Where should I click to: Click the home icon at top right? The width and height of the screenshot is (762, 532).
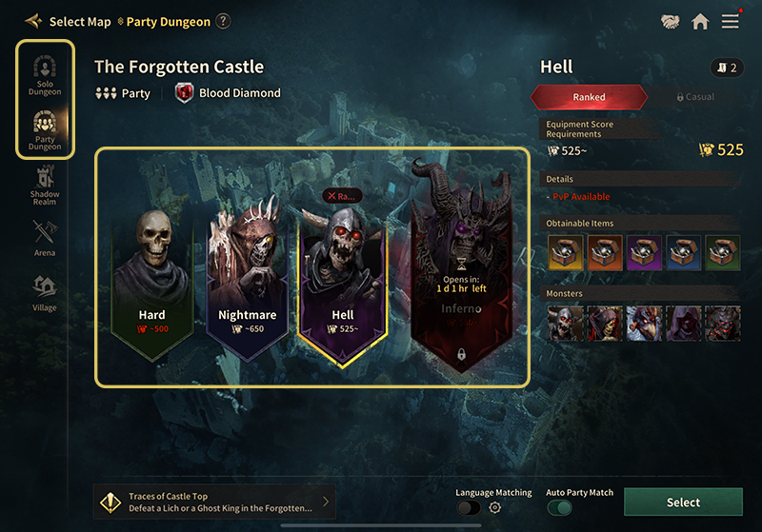point(700,21)
